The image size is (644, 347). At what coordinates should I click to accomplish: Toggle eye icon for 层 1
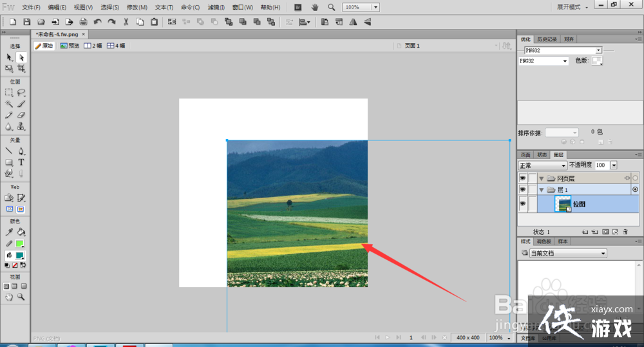point(522,190)
